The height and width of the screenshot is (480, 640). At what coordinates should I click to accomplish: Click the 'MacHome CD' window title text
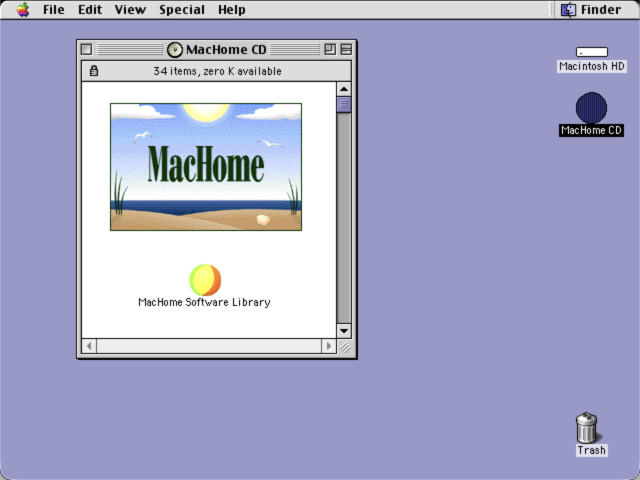(x=226, y=50)
